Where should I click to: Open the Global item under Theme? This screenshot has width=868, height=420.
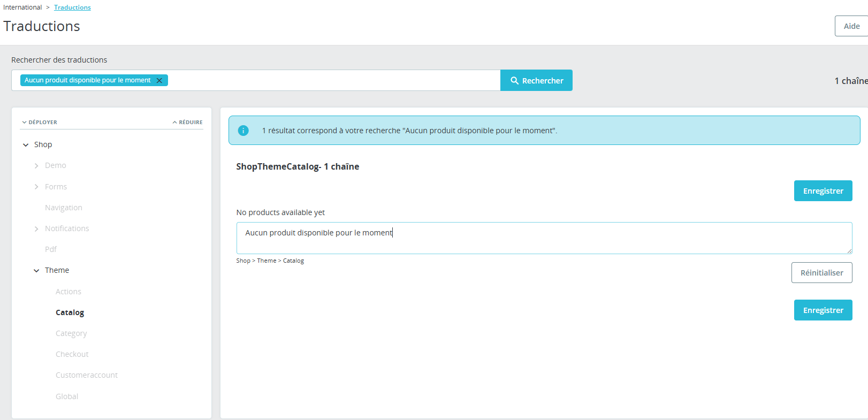67,396
